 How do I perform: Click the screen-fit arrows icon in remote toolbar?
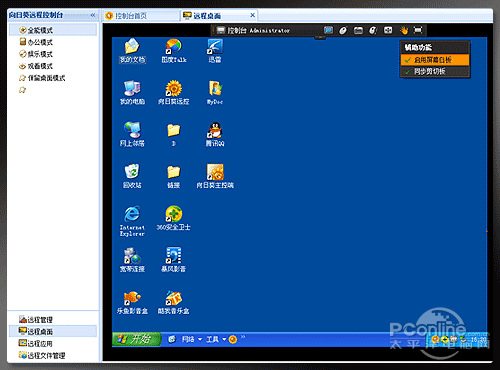(388, 30)
